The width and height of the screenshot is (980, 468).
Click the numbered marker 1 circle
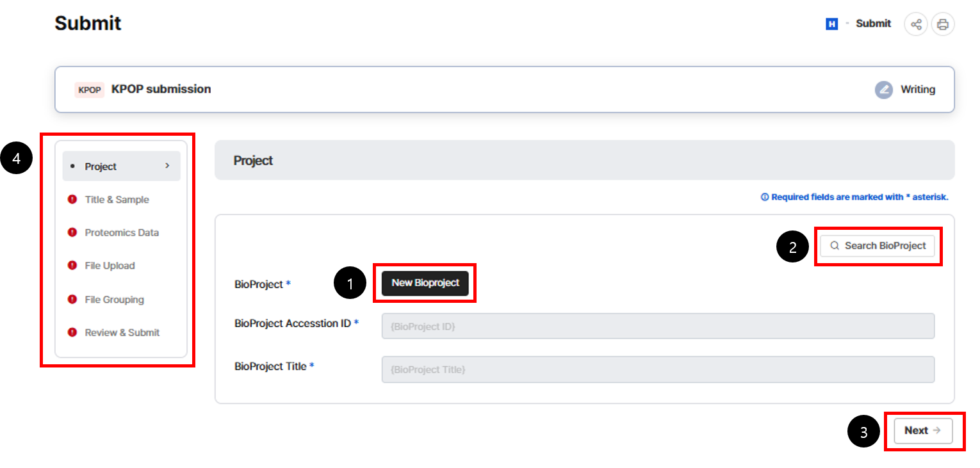coord(350,284)
